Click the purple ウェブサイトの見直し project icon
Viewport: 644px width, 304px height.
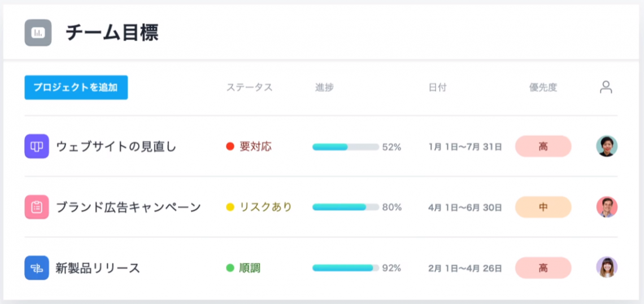(x=37, y=147)
